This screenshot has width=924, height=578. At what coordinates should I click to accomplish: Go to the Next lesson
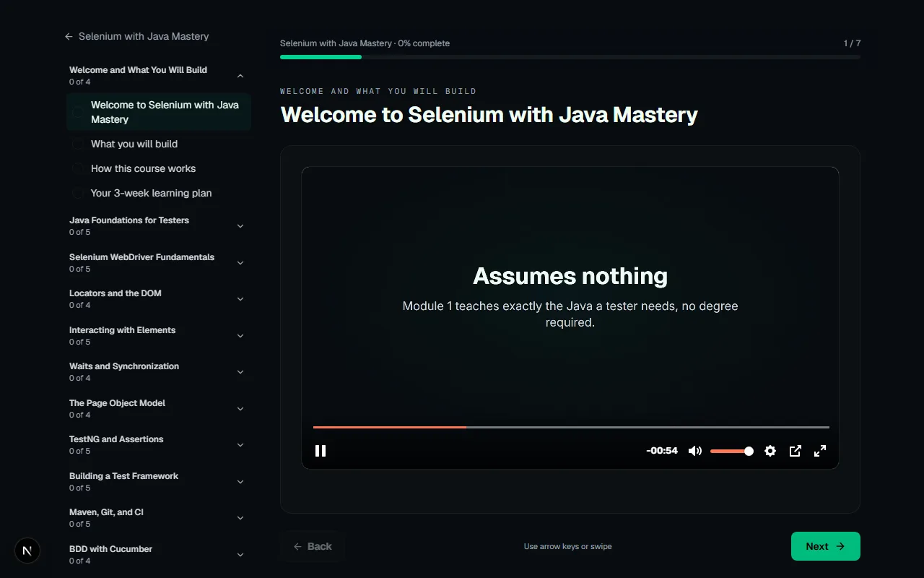click(826, 546)
